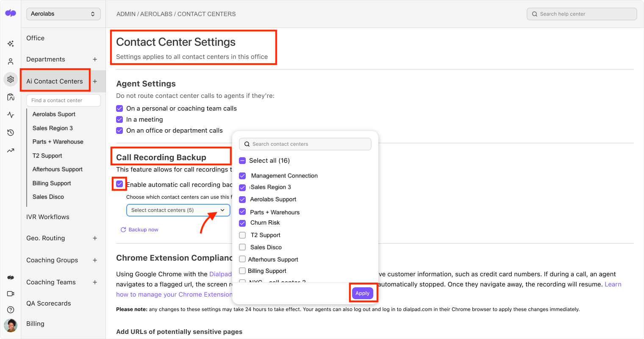Uncheck On an office or department calls
Screen dimensions: 644x339
tap(119, 131)
